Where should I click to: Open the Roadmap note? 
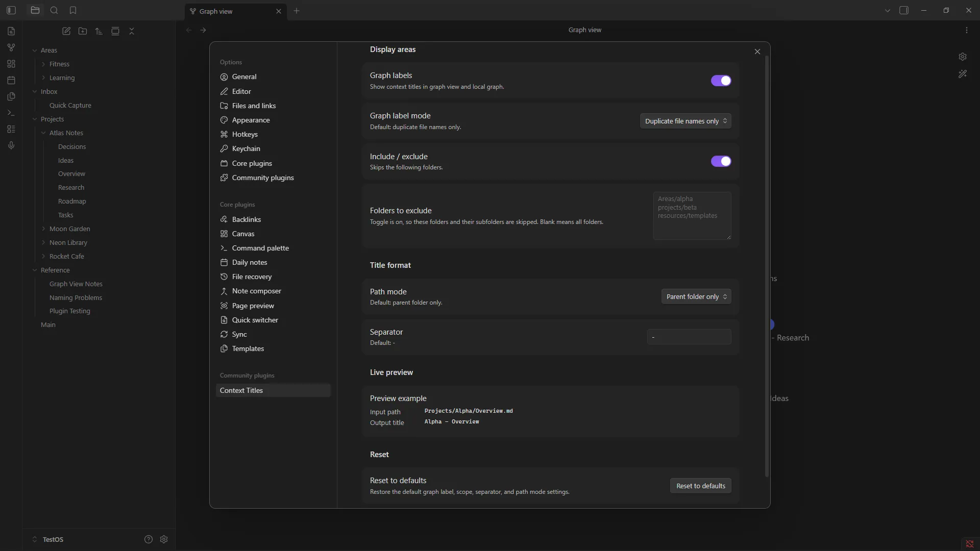[72, 201]
